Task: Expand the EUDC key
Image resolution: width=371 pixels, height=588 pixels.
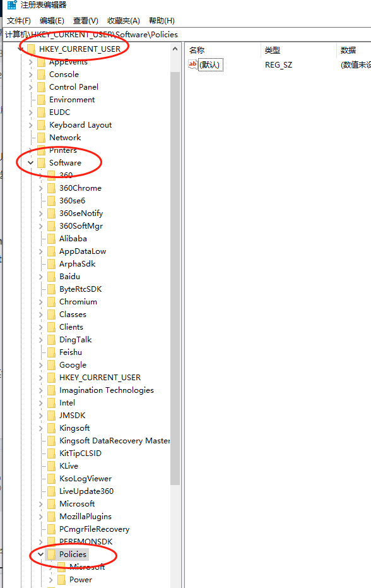Action: [x=31, y=112]
